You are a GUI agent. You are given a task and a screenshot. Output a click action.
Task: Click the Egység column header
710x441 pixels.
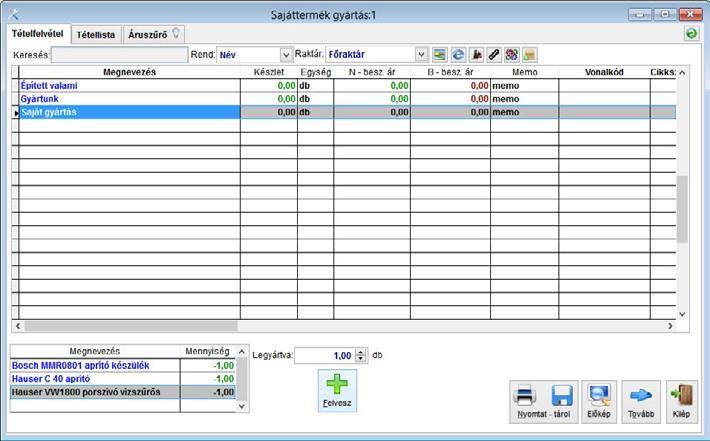(316, 72)
